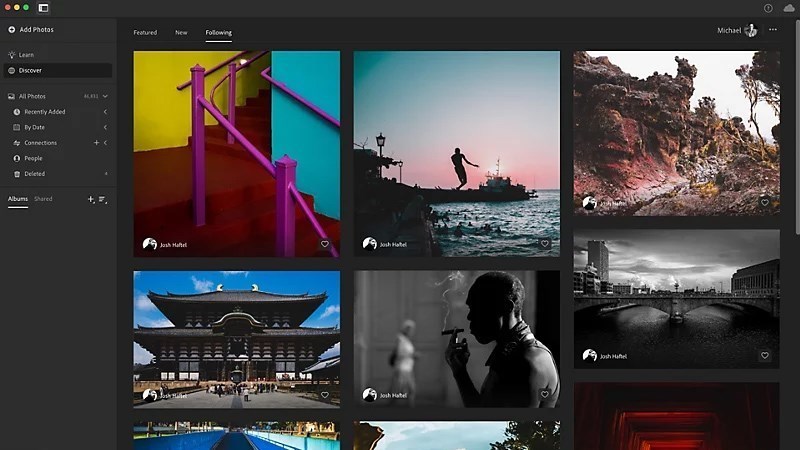Open the pink staircase photo
This screenshot has width=800, height=450.
click(x=237, y=154)
